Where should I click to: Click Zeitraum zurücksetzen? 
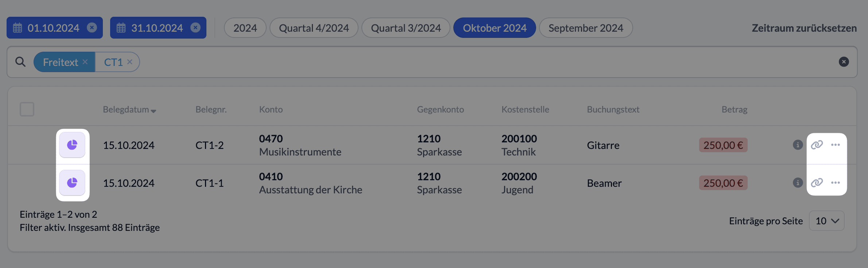click(x=804, y=28)
